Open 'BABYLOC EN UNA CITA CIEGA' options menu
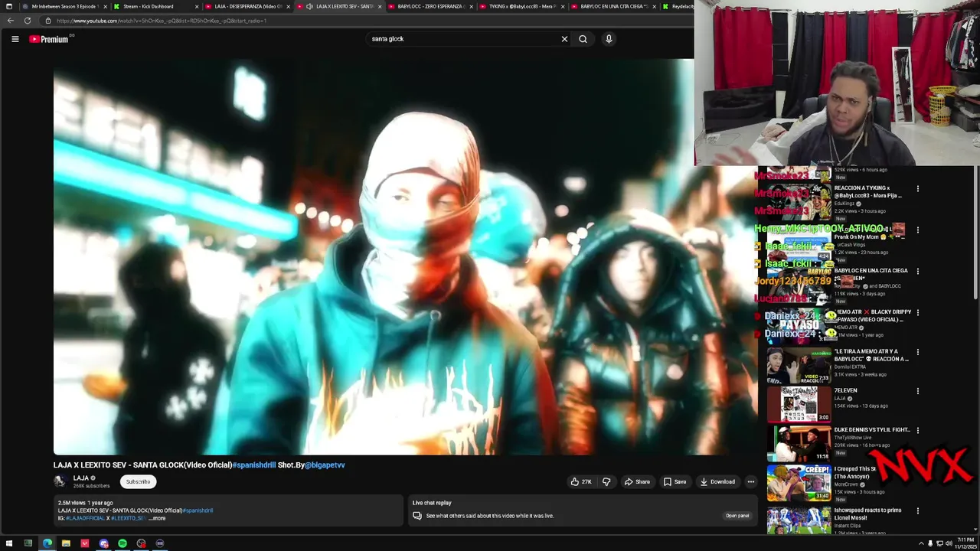The height and width of the screenshot is (551, 980). click(917, 271)
